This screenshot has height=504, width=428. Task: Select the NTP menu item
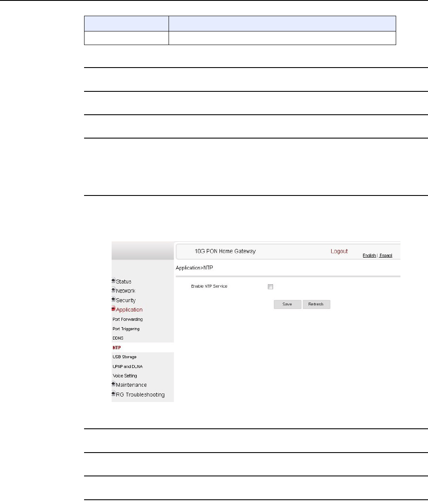pyautogui.click(x=116, y=348)
